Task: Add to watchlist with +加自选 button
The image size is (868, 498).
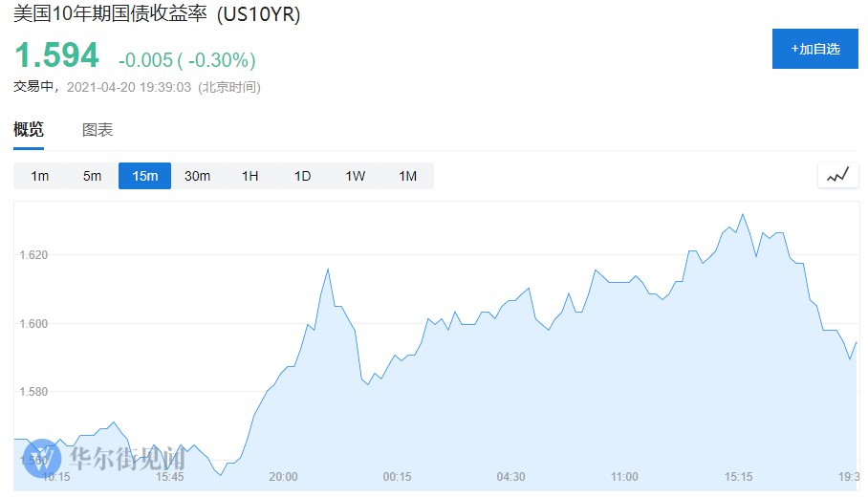Action: pos(814,49)
